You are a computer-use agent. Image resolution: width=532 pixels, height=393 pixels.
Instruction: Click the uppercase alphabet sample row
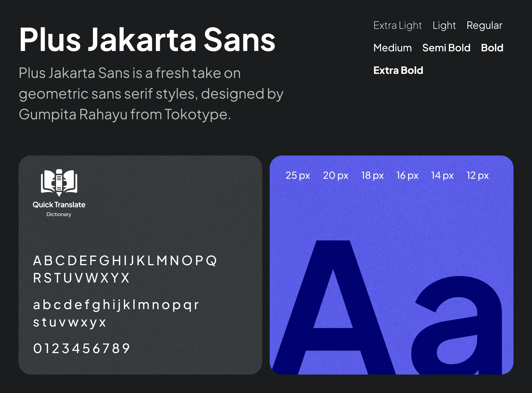(125, 261)
